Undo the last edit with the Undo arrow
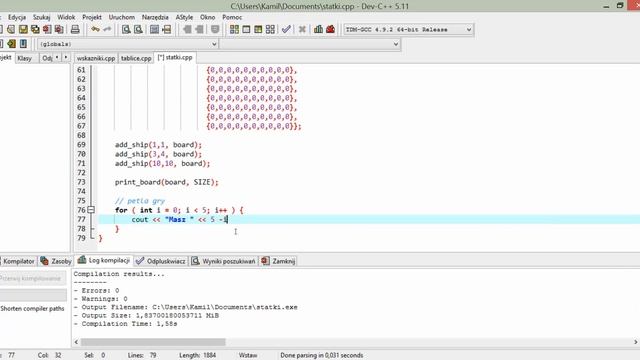Screen dimensions: 640x360 tap(95, 29)
